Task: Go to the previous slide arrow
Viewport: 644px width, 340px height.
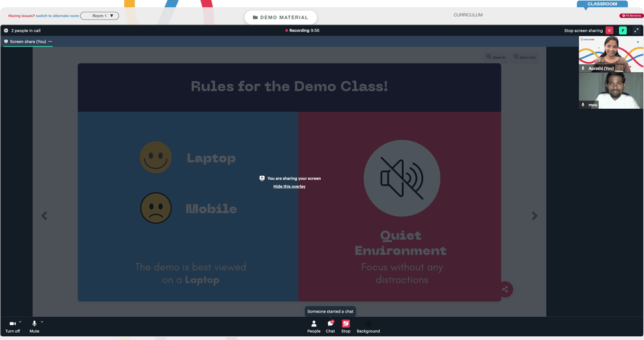Action: 44,216
